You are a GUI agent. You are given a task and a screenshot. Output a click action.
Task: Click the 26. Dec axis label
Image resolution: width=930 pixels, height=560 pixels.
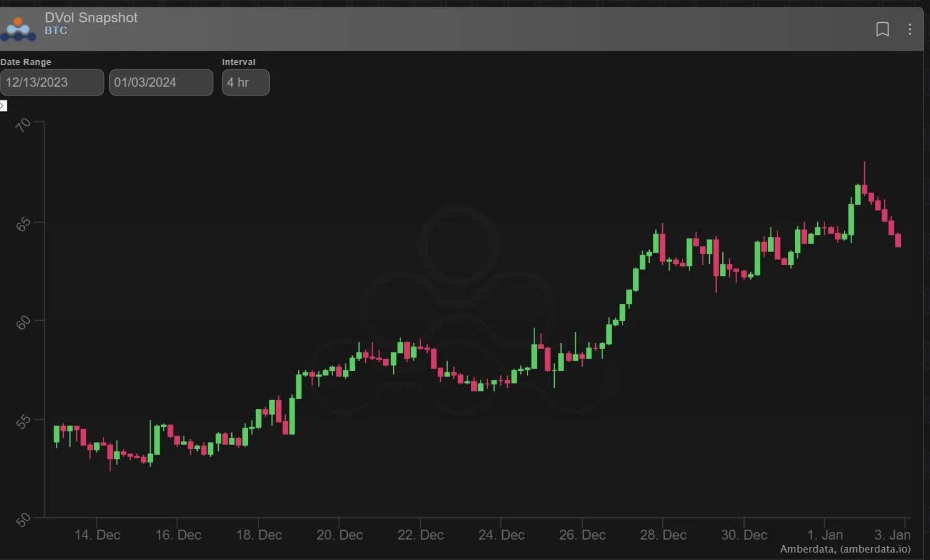click(x=582, y=535)
